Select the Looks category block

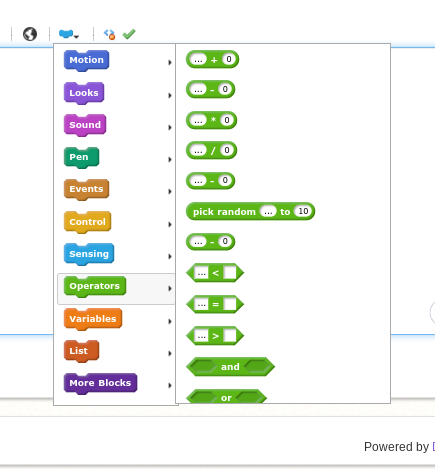coord(84,93)
